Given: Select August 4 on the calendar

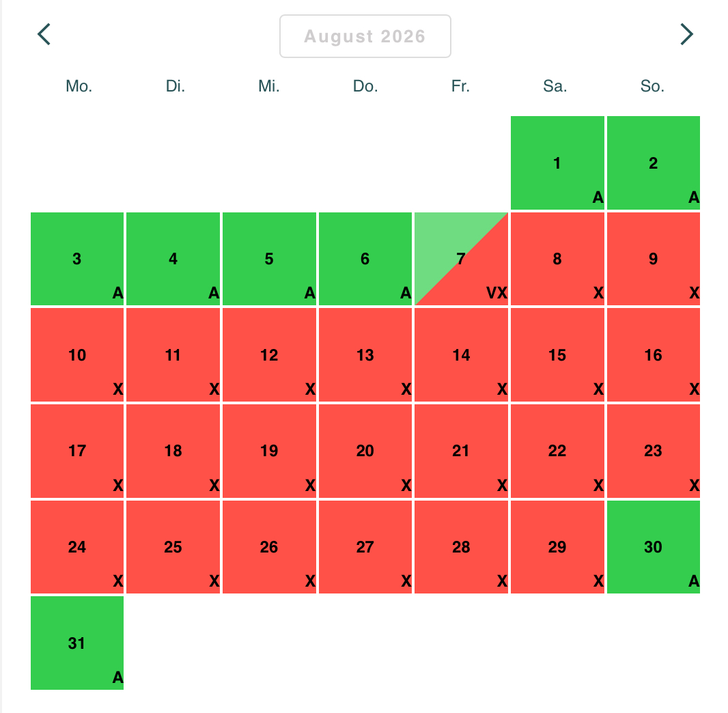Looking at the screenshot, I should (173, 259).
